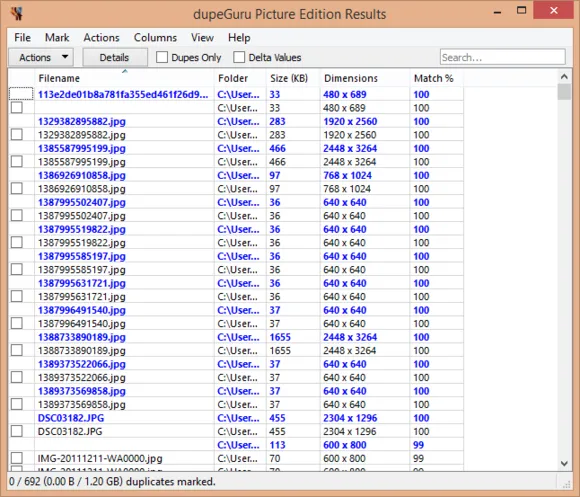Maximize the dupeGuru results window

click(522, 11)
